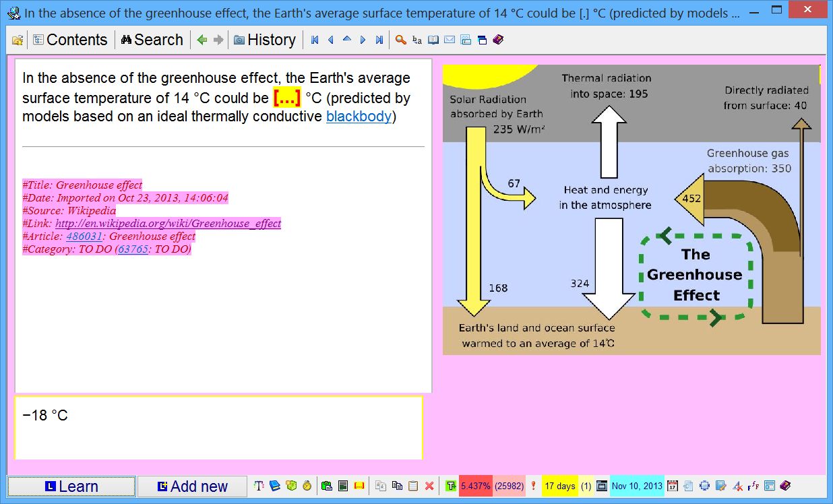Jump to last element with navigation arrow
Image resolution: width=833 pixels, height=504 pixels.
[379, 40]
